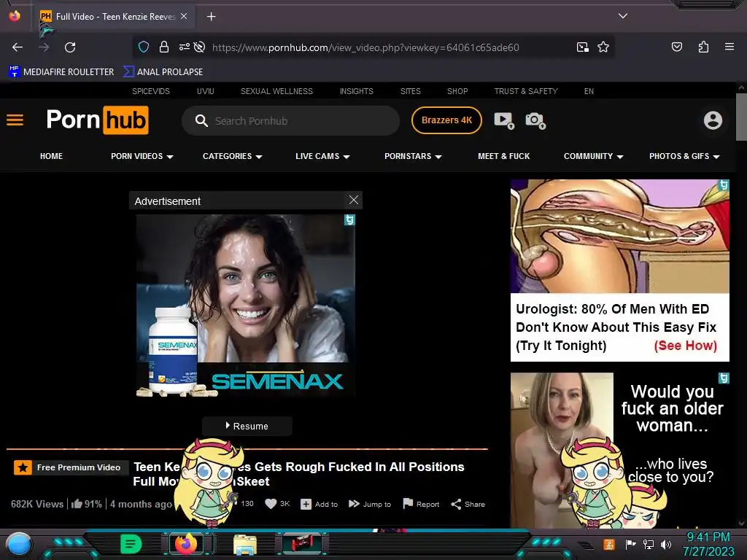Expand the Pornstars dropdown
The width and height of the screenshot is (747, 560).
click(x=413, y=156)
